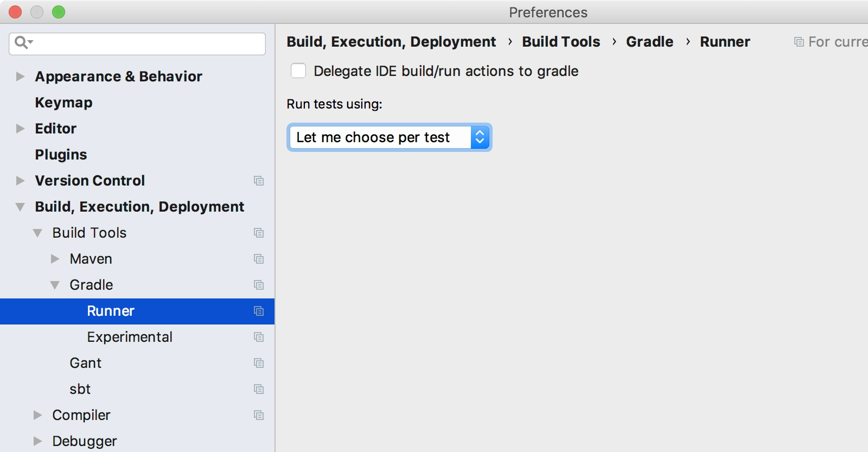The width and height of the screenshot is (868, 452).
Task: Expand the Compiler node
Action: (37, 415)
